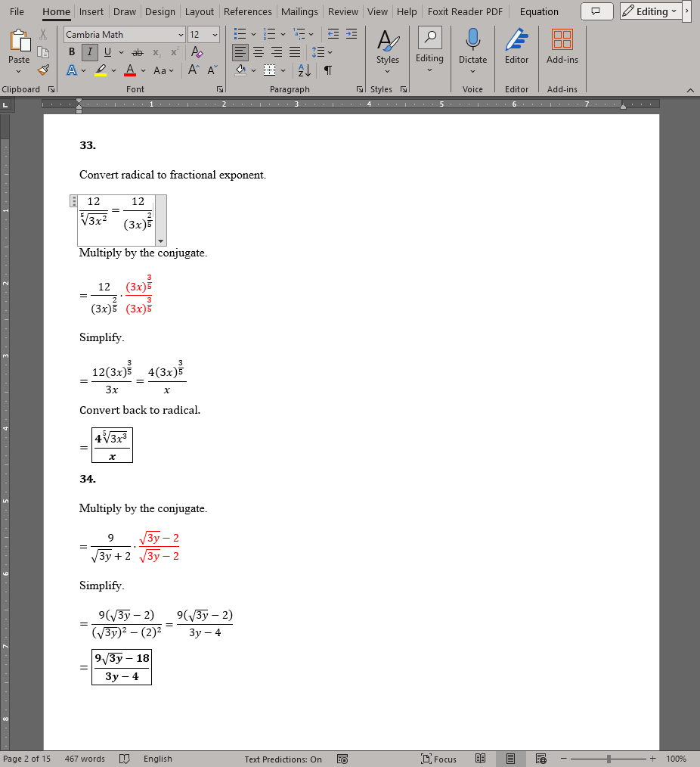The image size is (700, 767).
Task: Align text left
Action: 240,52
